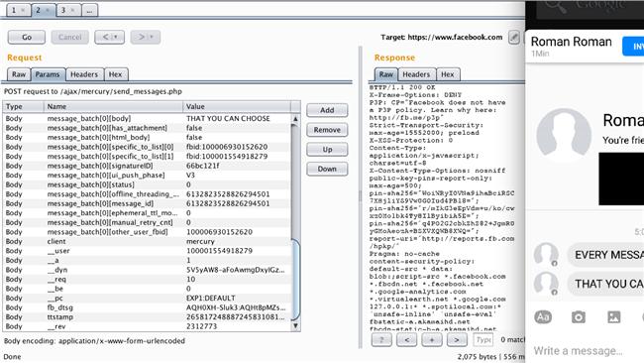Click the params scrollbar up arrow
The height and width of the screenshot is (363, 644).
(295, 118)
